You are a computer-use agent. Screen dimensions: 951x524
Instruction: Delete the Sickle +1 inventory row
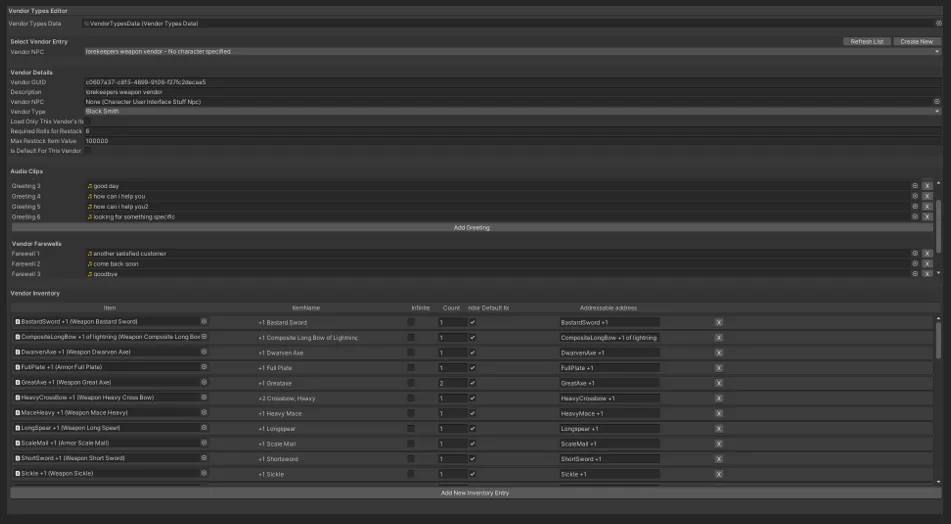tap(719, 474)
